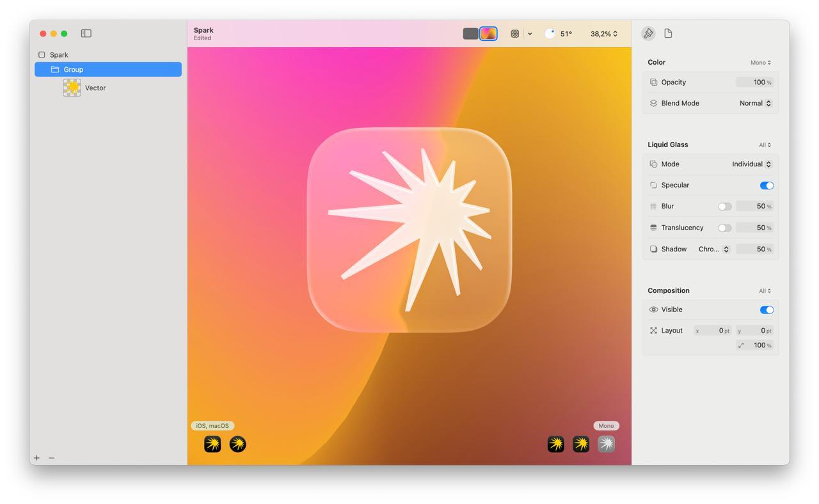This screenshot has width=819, height=504.
Task: Click the Shadow percentage field
Action: point(754,249)
